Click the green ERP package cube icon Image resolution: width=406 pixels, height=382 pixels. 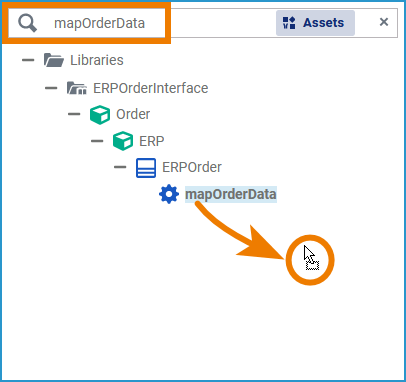123,141
